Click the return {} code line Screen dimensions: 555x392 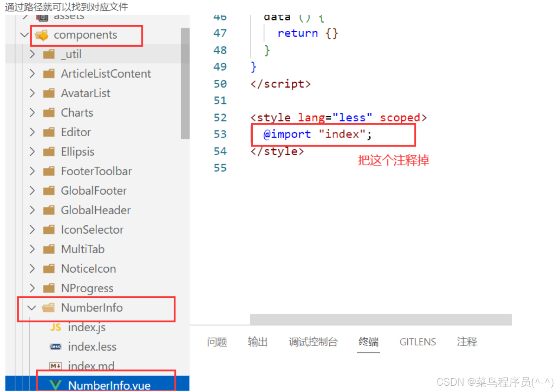click(x=308, y=33)
